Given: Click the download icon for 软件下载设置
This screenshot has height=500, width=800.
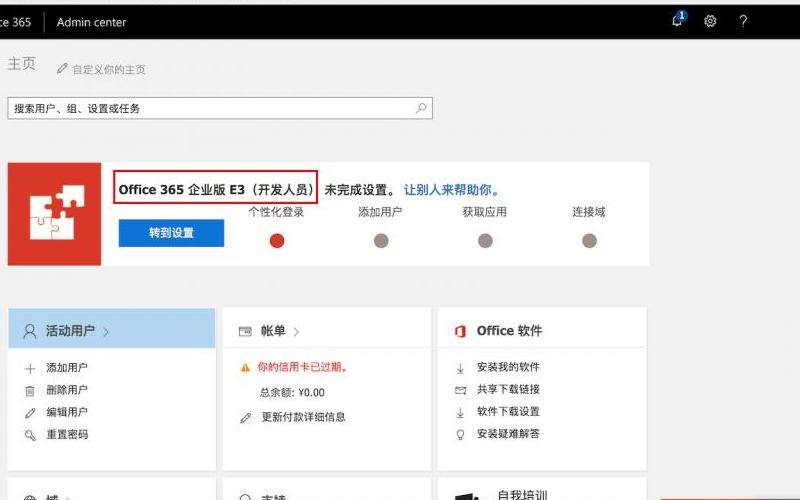Looking at the screenshot, I should 460,412.
